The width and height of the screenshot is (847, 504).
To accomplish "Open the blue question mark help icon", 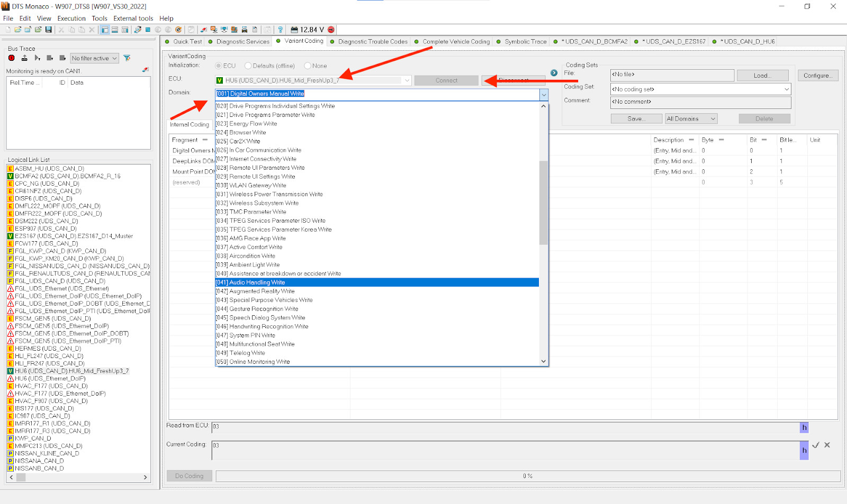I will pos(281,30).
